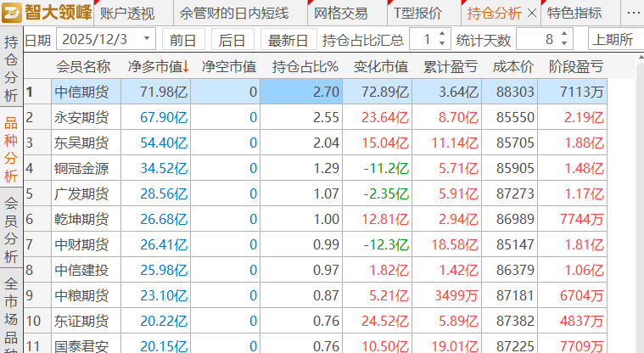Click cost price 87273
This screenshot has width=644, height=353.
[515, 194]
